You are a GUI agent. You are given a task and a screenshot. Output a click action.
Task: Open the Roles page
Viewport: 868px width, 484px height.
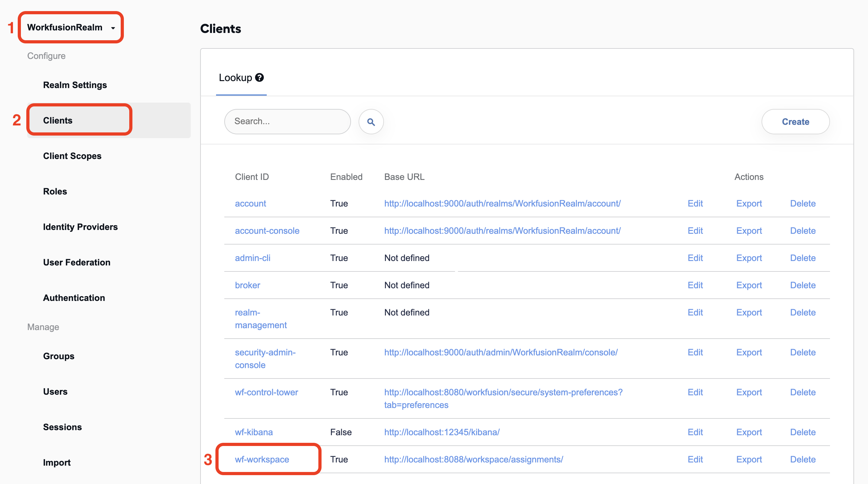pyautogui.click(x=55, y=191)
